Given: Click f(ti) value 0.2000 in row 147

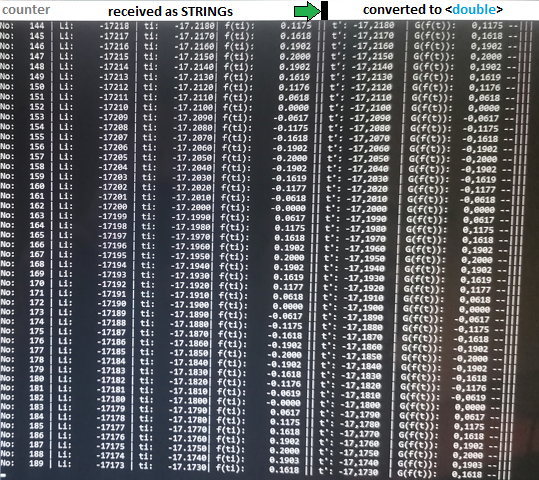Looking at the screenshot, I should 295,57.
